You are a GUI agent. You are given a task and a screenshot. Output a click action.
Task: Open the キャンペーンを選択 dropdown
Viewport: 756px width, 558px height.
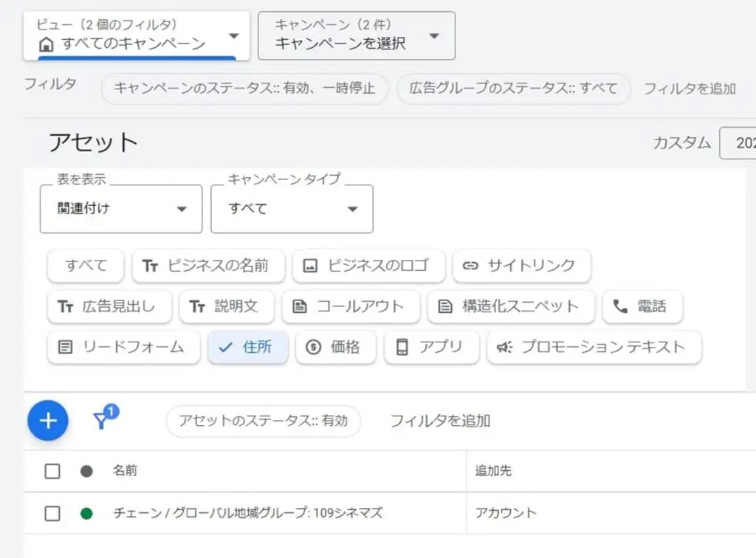357,35
